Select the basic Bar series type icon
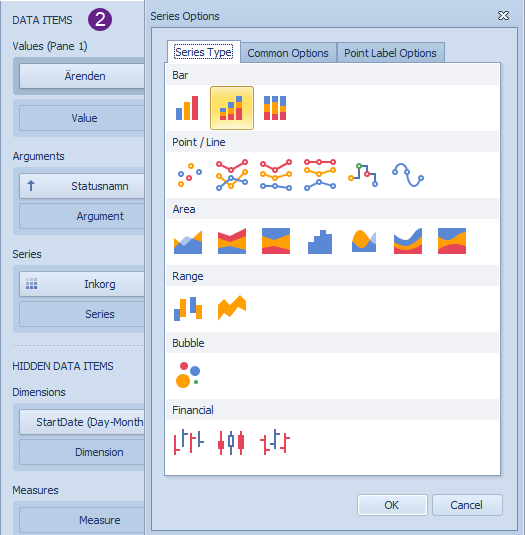The width and height of the screenshot is (525, 535). point(187,108)
